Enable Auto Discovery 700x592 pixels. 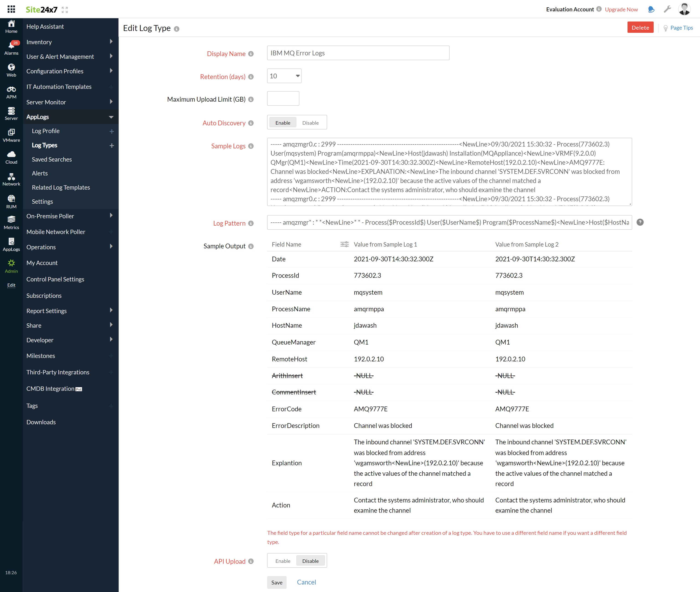(282, 123)
